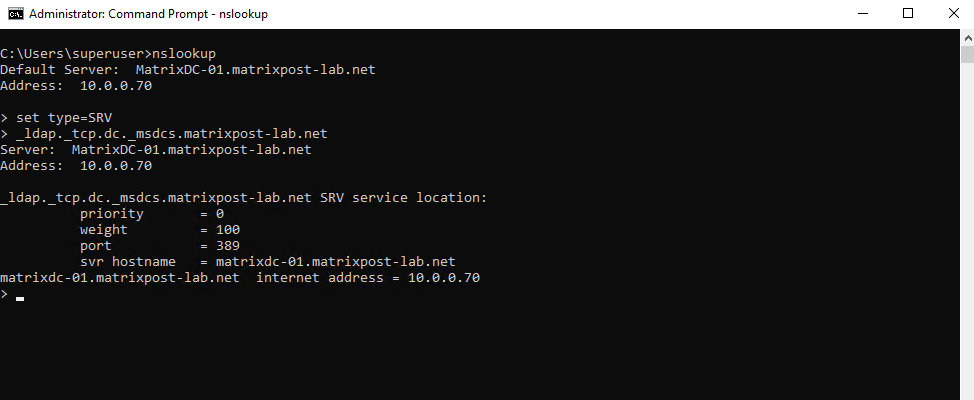Click the window title bar text

click(148, 14)
